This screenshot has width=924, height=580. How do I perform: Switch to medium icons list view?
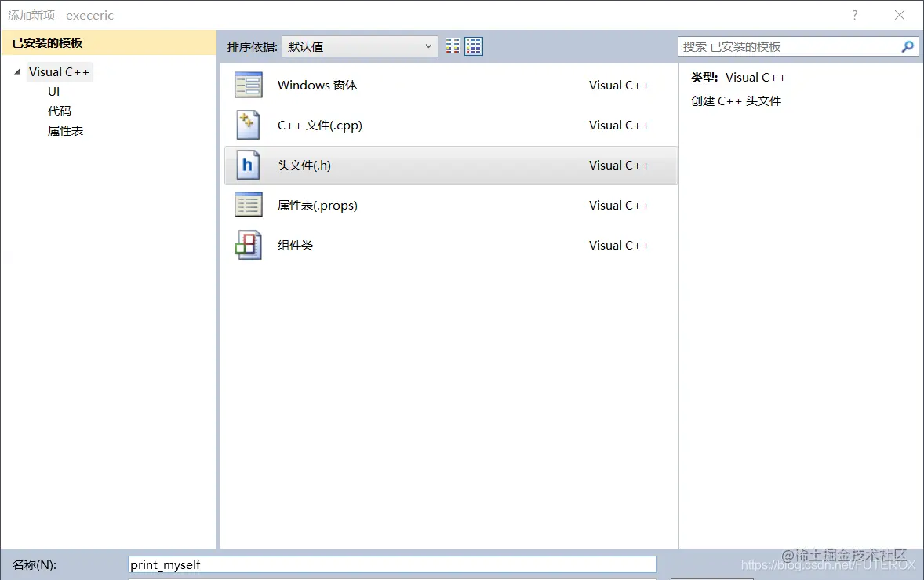point(474,46)
